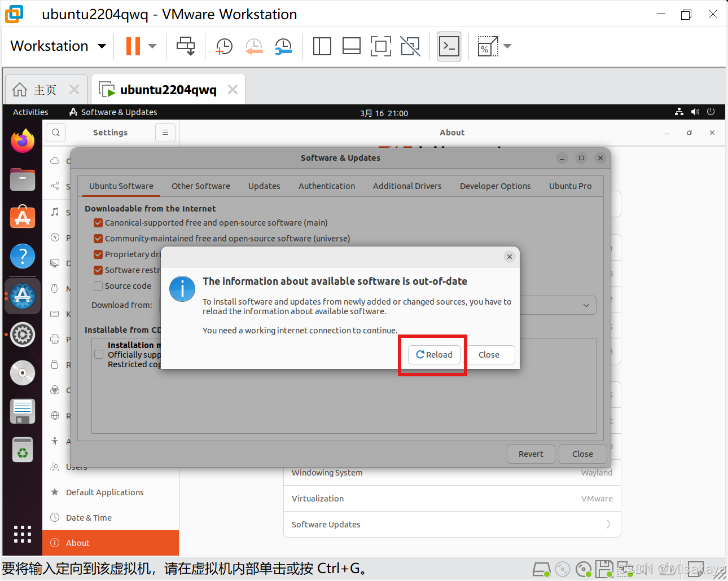
Task: Click the Settings search magnifier icon
Action: click(x=56, y=133)
